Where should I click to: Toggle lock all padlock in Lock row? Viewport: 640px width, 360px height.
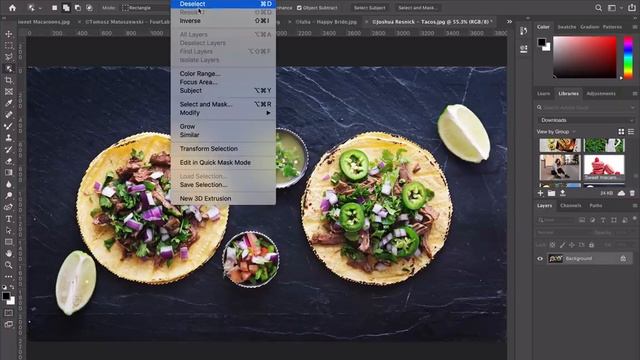point(591,245)
